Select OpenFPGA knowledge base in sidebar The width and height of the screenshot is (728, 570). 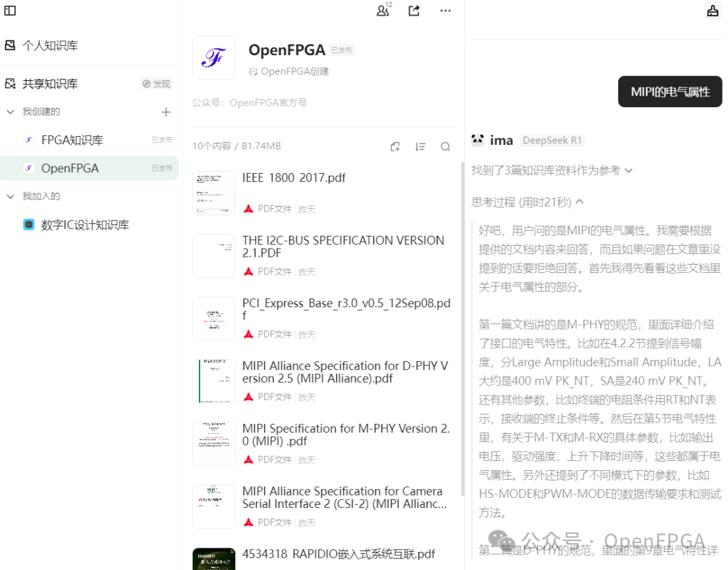[89, 168]
